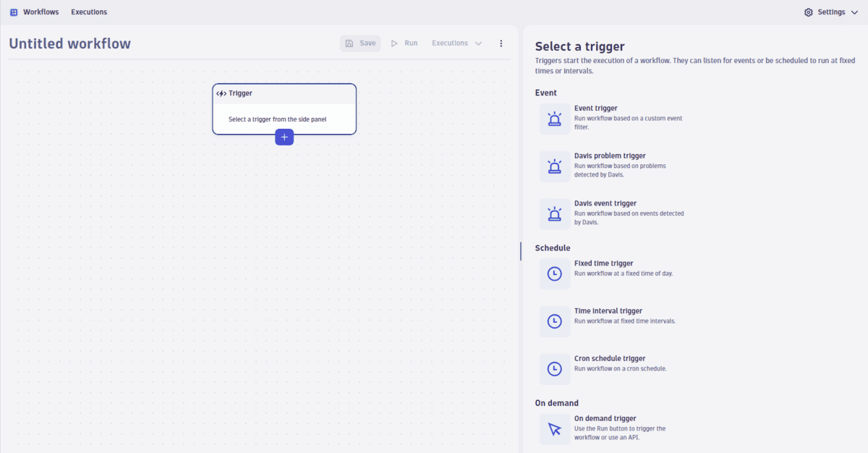
Task: Select the On demand trigger cursor icon
Action: point(554,428)
